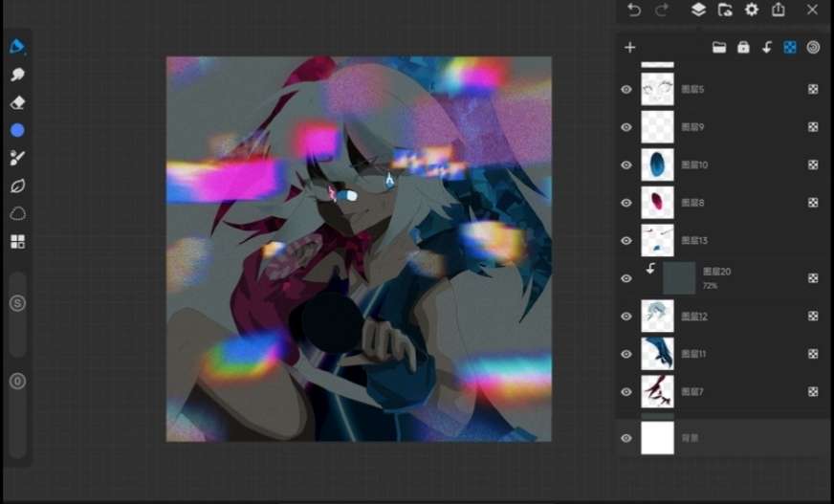The height and width of the screenshot is (504, 834).
Task: Select the lasso selection tool
Action: click(17, 213)
